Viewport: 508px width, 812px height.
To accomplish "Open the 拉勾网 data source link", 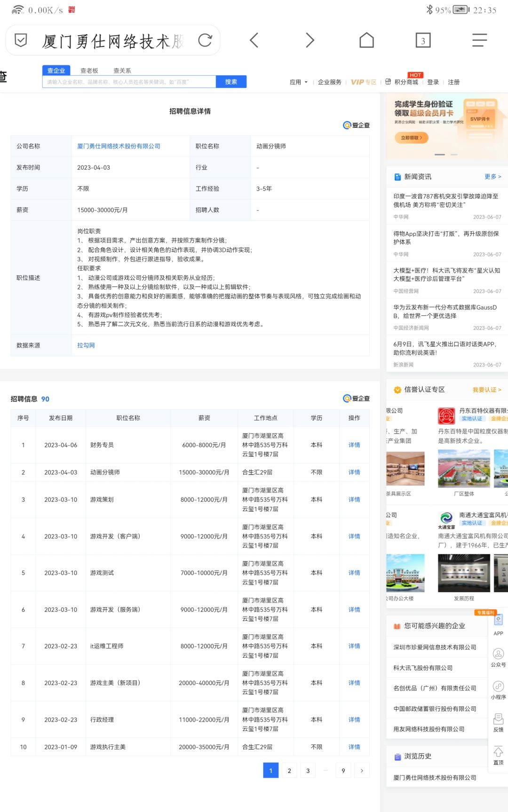I will point(86,345).
